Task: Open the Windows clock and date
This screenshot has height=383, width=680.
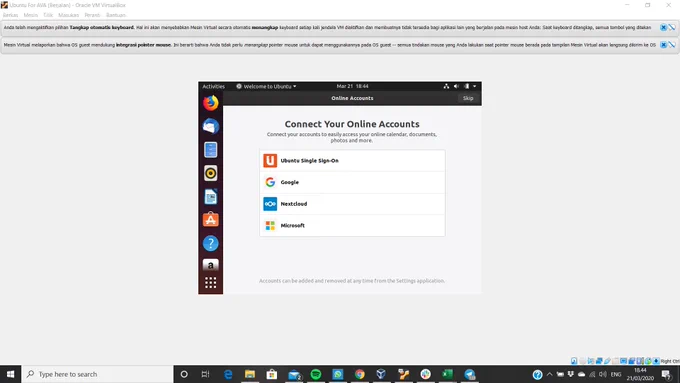Action: pyautogui.click(x=640, y=374)
